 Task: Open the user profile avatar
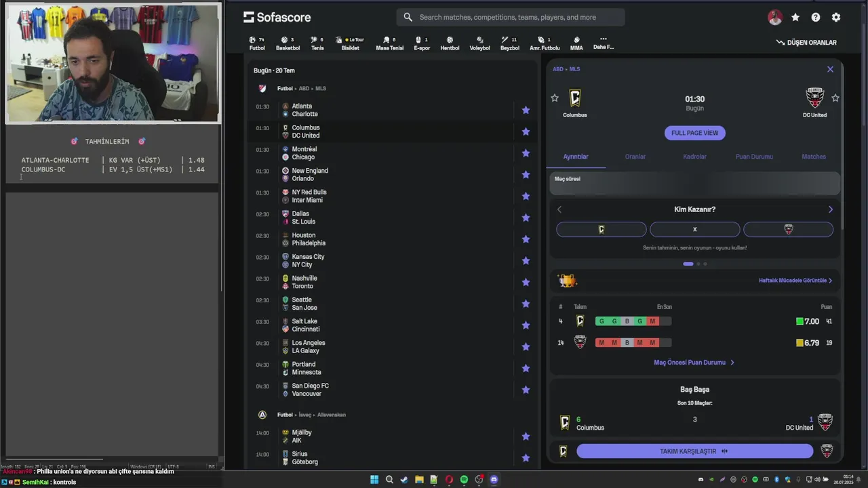pos(775,18)
